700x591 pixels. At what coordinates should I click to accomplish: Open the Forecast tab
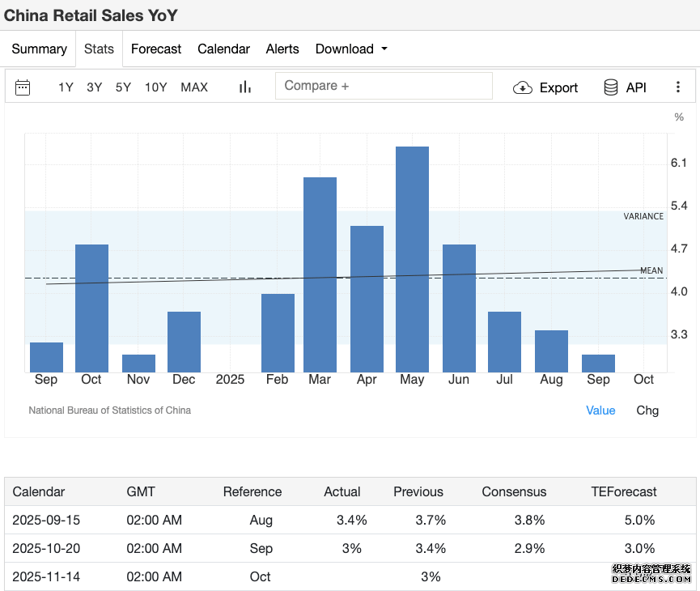point(156,49)
